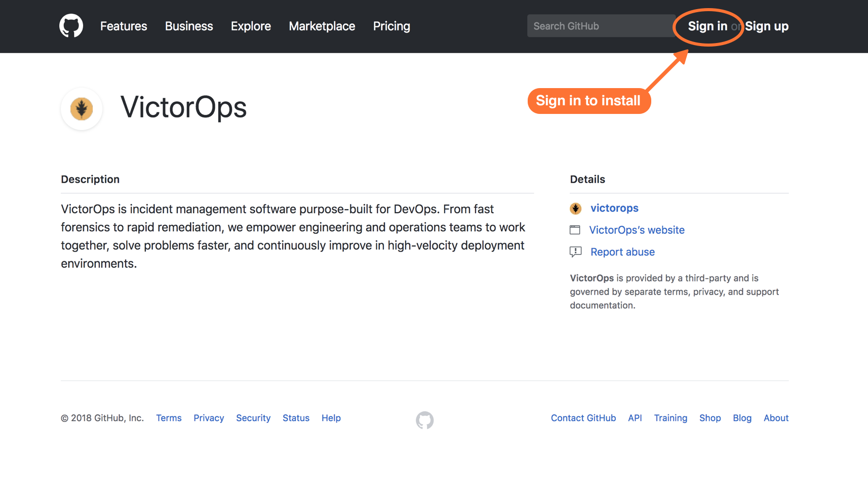Click Contact GitHub in the footer
Screen dimensions: 868x485
(x=583, y=418)
